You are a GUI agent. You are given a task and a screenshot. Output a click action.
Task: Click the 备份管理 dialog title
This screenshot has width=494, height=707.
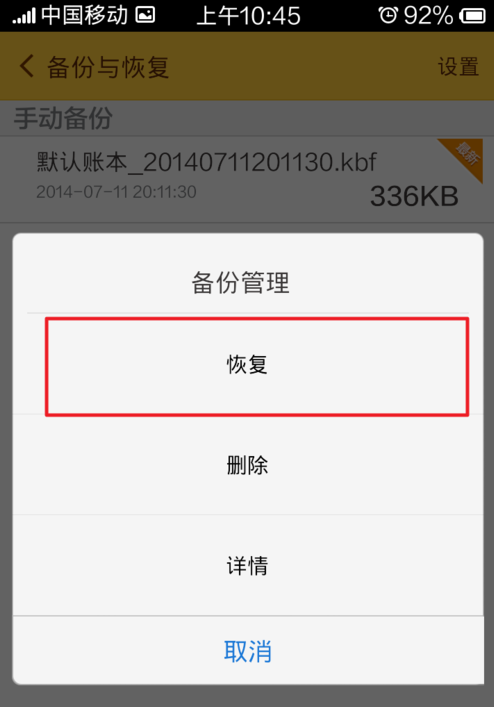(240, 283)
